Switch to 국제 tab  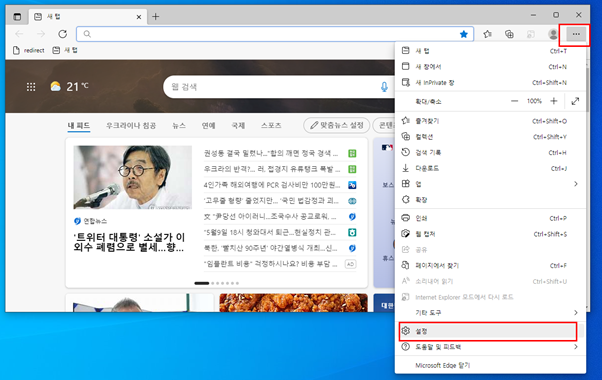238,126
